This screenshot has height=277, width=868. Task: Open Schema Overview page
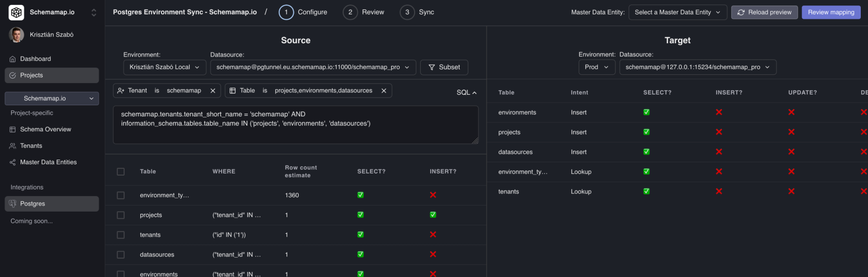(52, 130)
